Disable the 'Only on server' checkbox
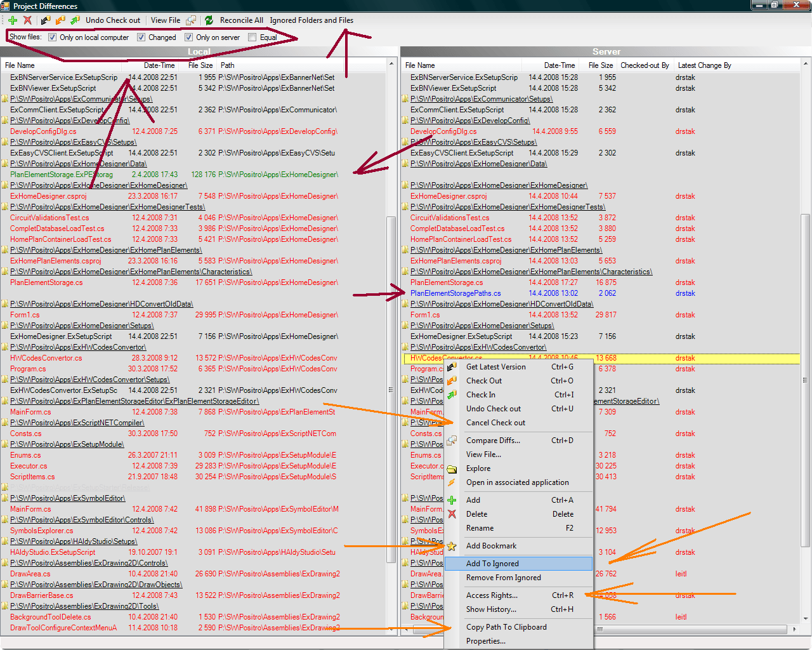 (188, 37)
